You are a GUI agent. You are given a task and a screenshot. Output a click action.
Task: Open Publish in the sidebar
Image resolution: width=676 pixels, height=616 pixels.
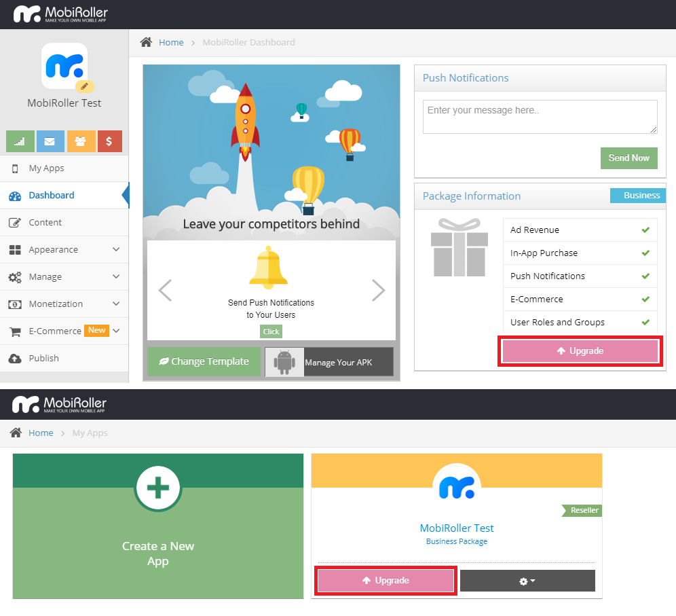(x=64, y=359)
